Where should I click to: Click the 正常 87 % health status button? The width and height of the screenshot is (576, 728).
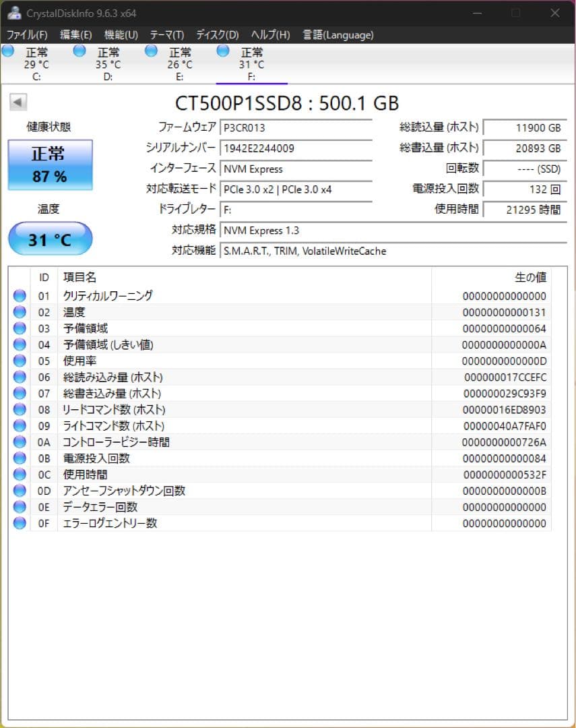50,165
